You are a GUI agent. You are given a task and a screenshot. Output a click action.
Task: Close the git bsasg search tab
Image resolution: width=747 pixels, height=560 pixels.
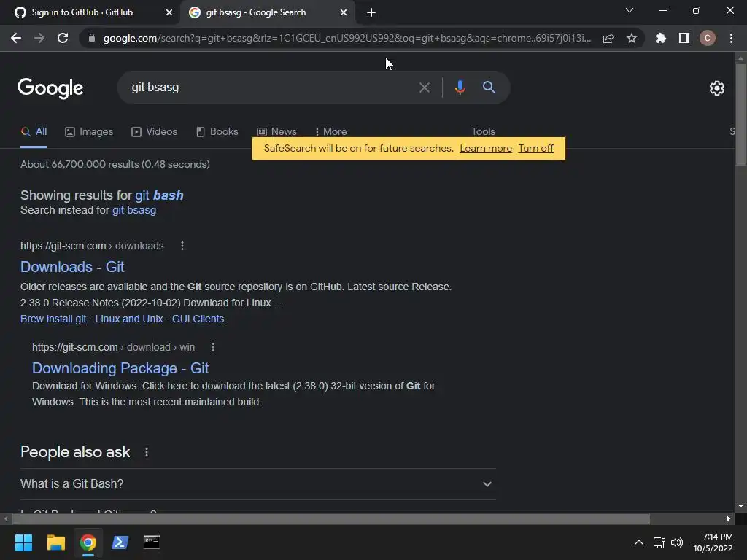[344, 12]
